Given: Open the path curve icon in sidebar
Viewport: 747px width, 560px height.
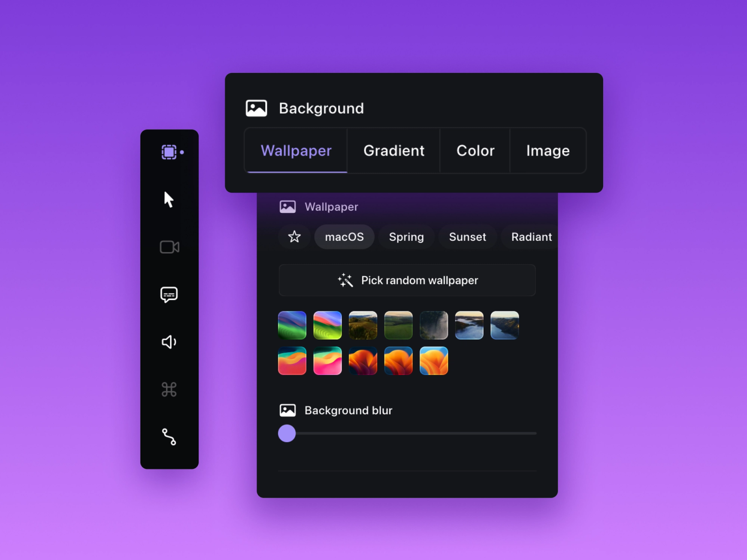Looking at the screenshot, I should [169, 437].
